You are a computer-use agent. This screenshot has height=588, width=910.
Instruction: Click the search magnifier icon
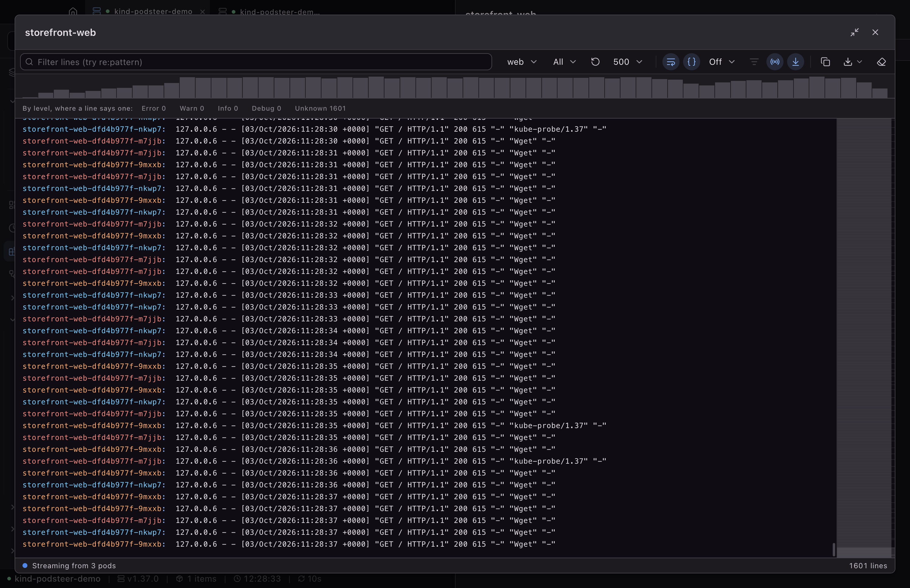pos(29,62)
